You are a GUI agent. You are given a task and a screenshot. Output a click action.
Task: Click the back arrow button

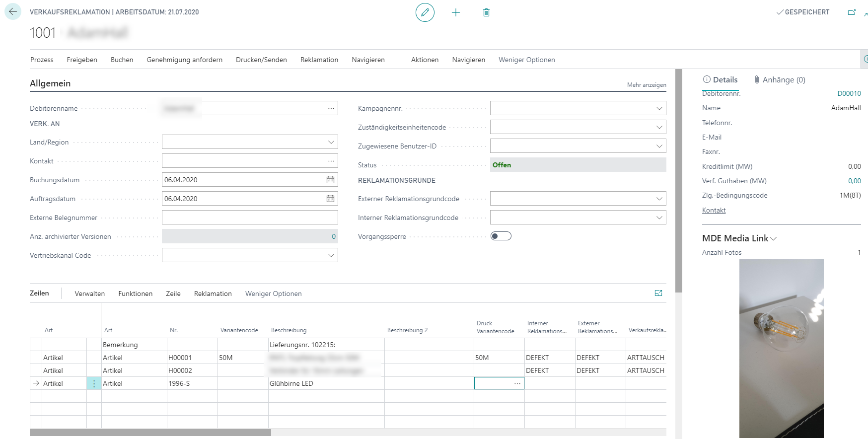pos(13,12)
